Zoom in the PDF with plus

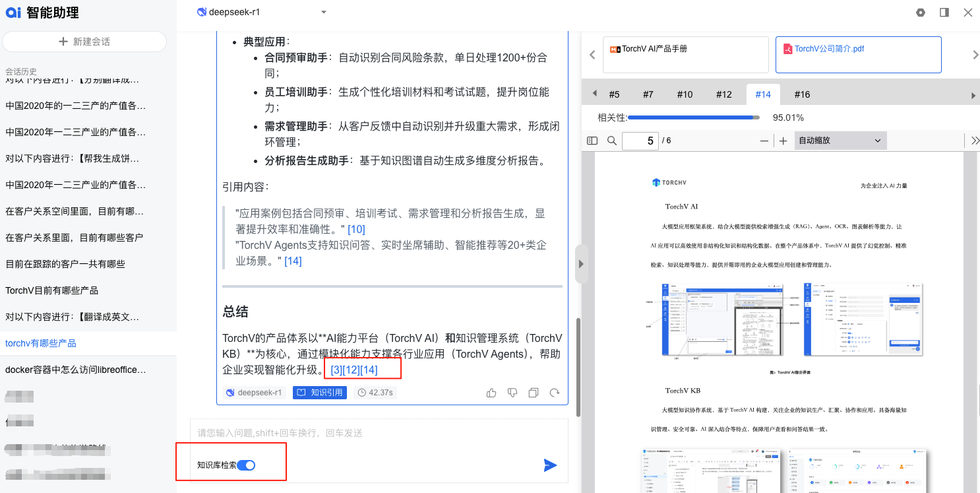point(783,141)
